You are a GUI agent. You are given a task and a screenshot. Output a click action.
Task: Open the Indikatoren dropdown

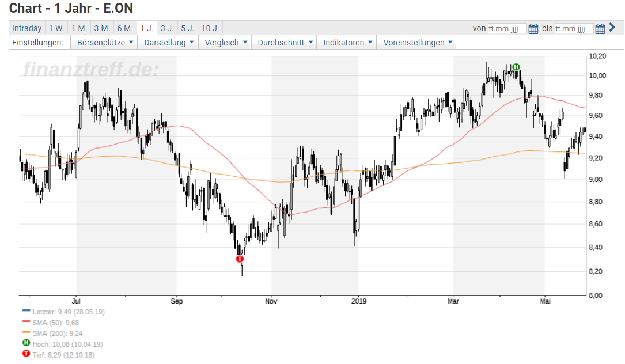[x=347, y=43]
